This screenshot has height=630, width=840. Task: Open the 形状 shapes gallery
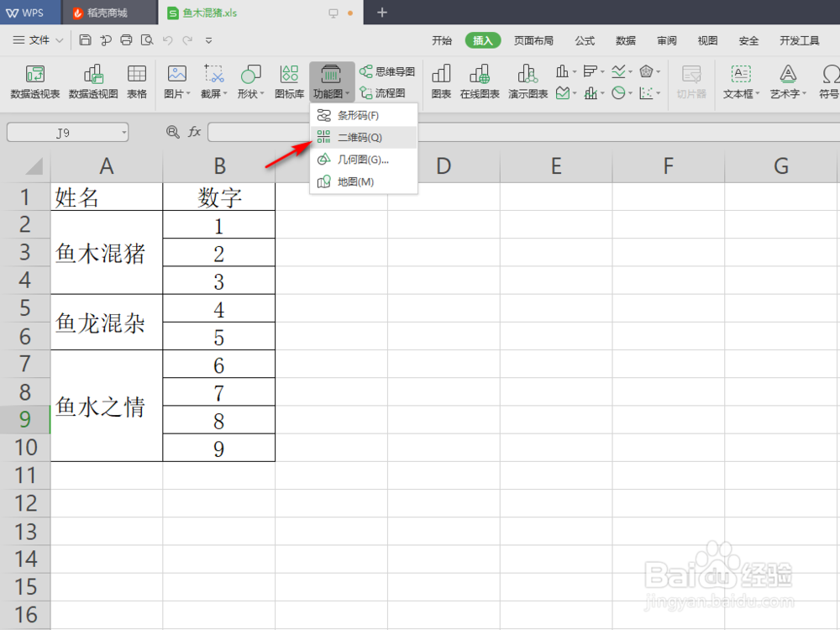[250, 81]
